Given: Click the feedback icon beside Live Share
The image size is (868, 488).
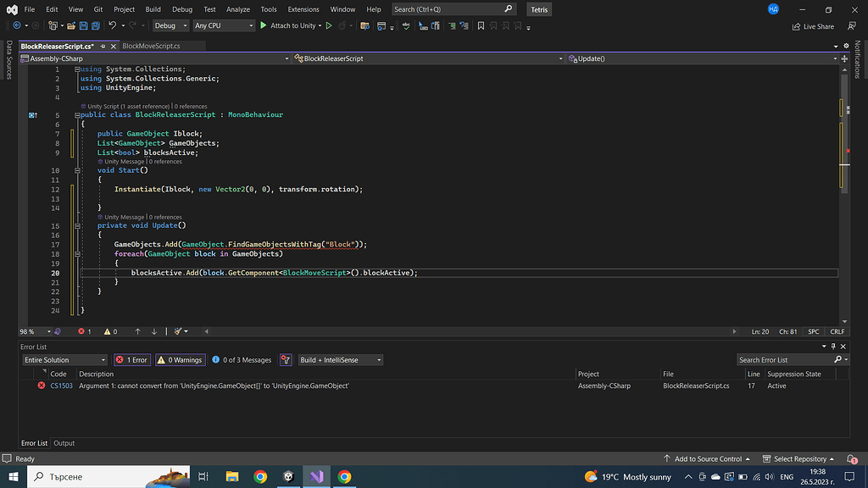Looking at the screenshot, I should [x=851, y=26].
